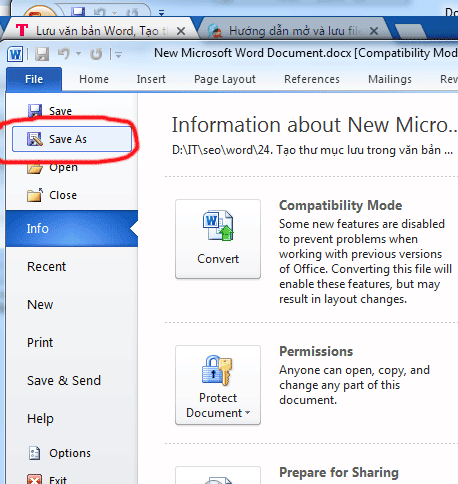Open the References ribbon tab

point(312,79)
